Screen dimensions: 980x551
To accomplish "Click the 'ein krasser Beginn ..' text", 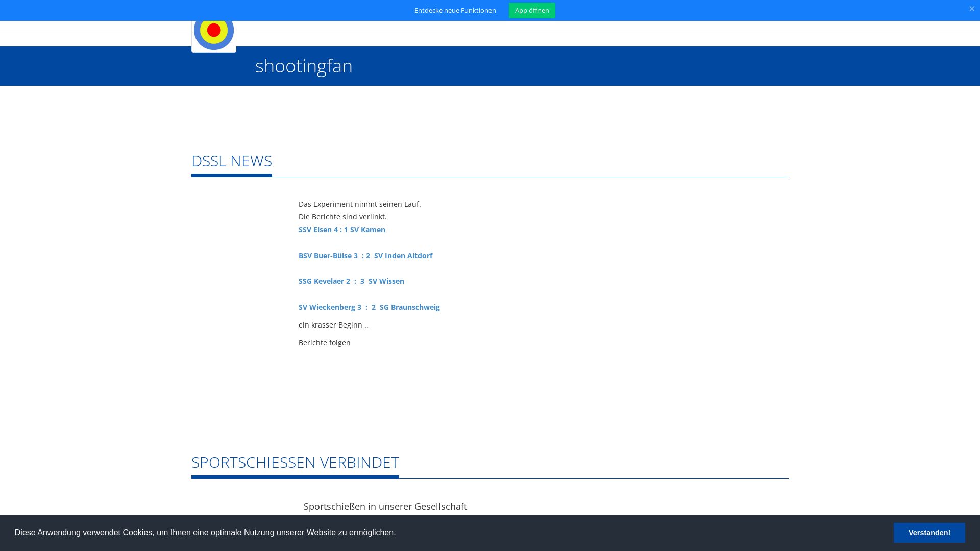I will click(333, 325).
